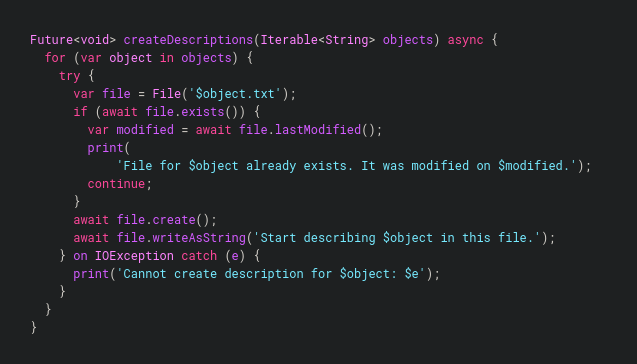Click the 'try' keyword
637x364 pixels.
point(69,76)
